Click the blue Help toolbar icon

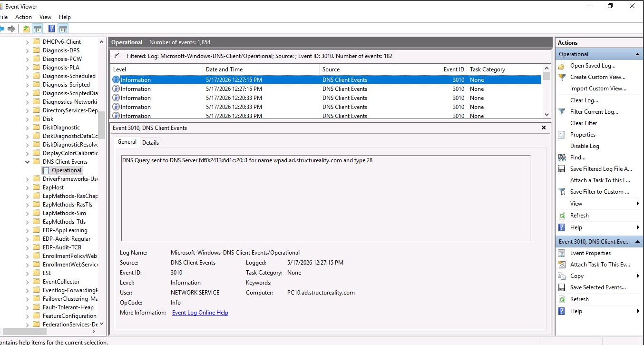[x=51, y=29]
